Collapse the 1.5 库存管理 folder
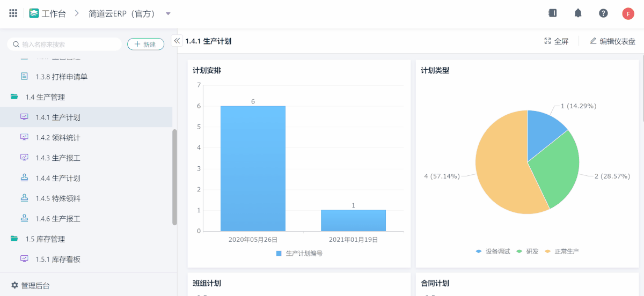 14,239
